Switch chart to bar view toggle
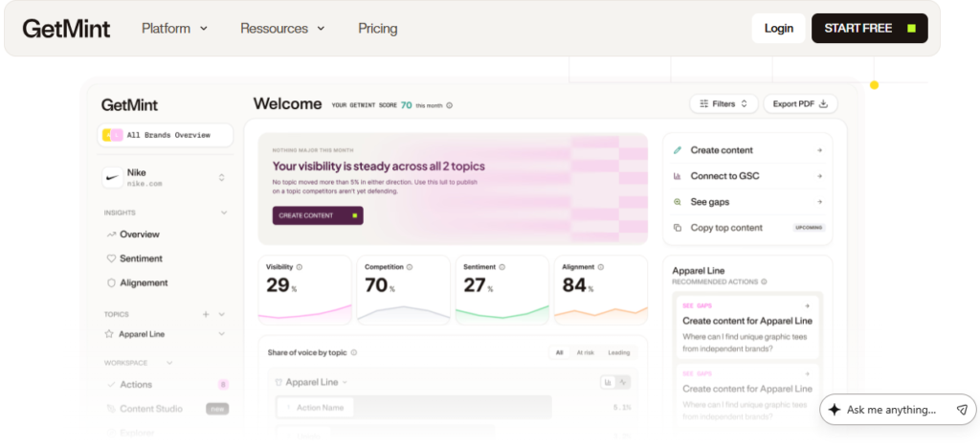 pyautogui.click(x=607, y=382)
